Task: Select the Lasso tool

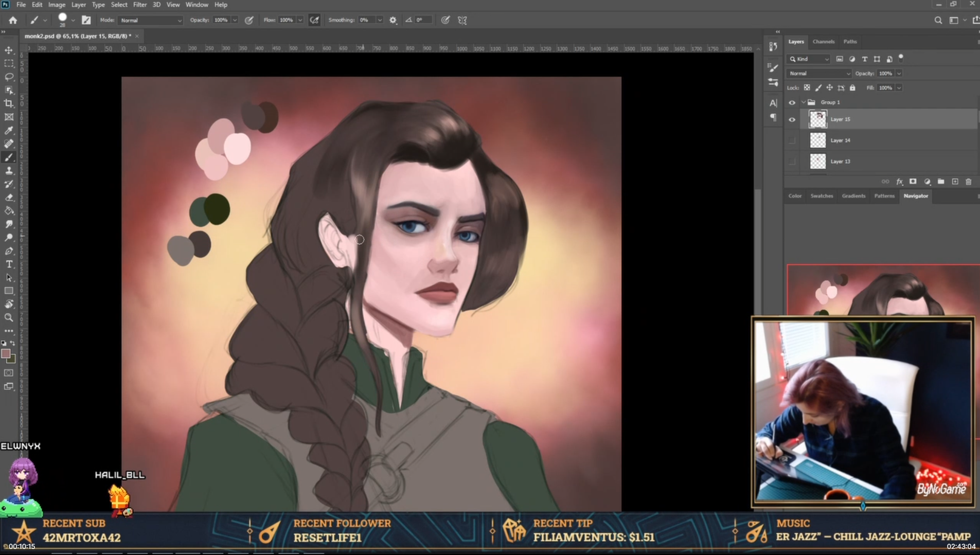Action: (x=9, y=77)
